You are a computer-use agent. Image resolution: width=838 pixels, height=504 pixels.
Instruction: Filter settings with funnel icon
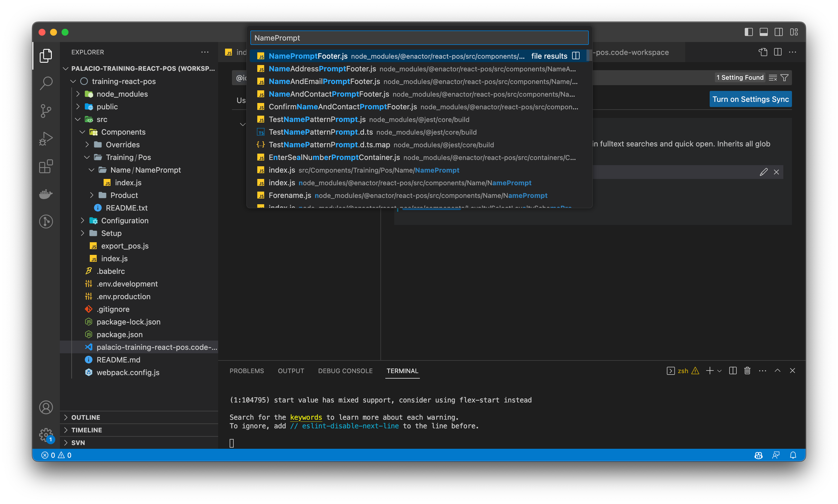[x=785, y=78]
